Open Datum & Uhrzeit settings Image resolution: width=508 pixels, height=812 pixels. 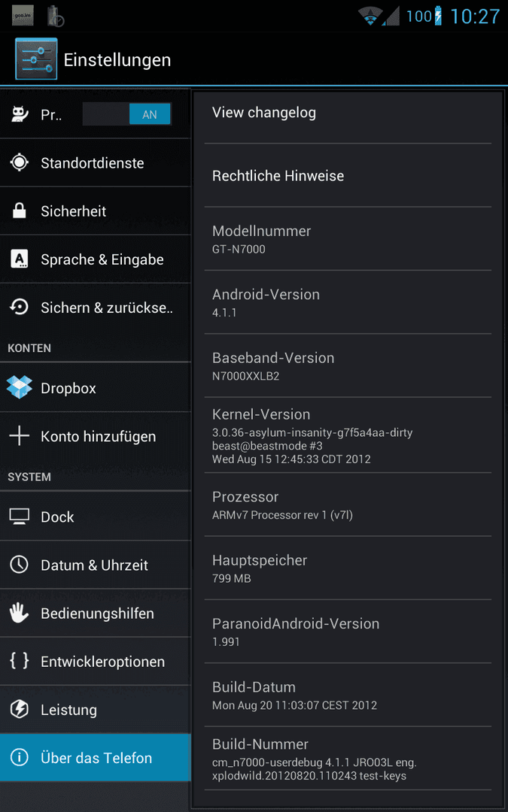click(x=96, y=565)
